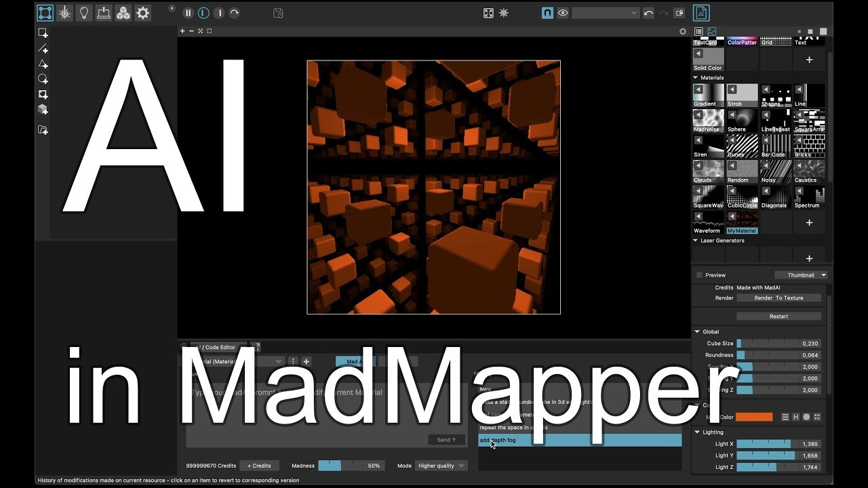Open the 3D cubes workspace icon
Viewport: 868px width, 488px height.
123,12
